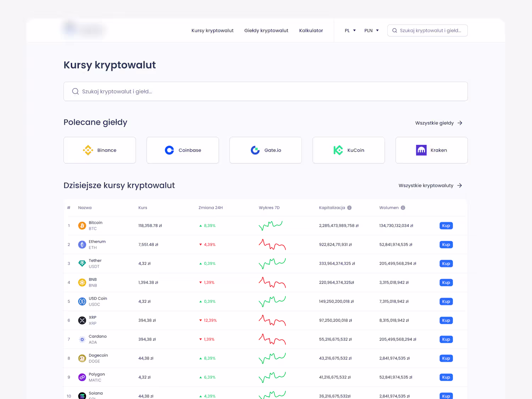Open the KuCoin exchange card

[349, 150]
